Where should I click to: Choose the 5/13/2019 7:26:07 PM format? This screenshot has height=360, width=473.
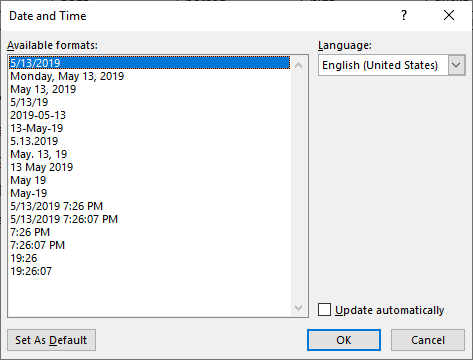point(64,219)
